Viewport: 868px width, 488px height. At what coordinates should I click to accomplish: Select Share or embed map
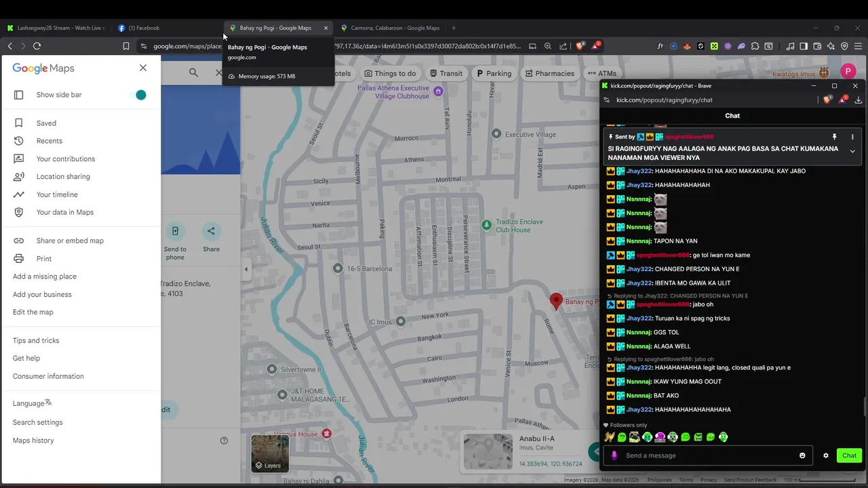[x=70, y=241]
